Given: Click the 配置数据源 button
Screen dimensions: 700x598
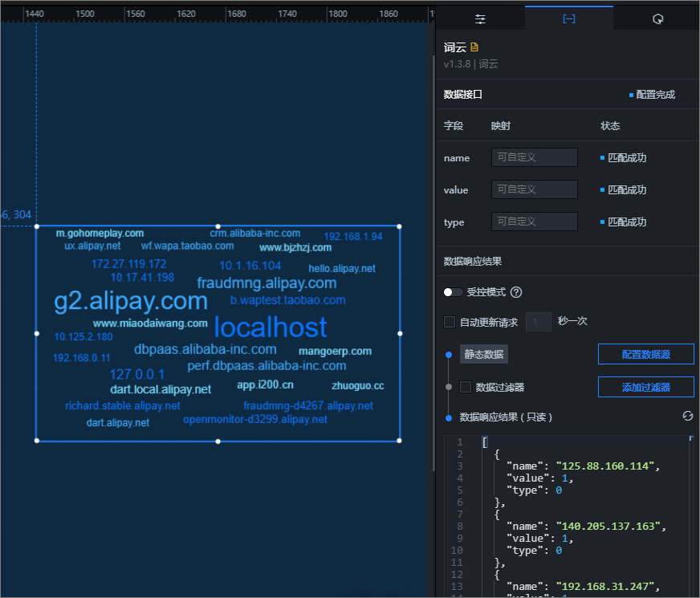Looking at the screenshot, I should 645,354.
